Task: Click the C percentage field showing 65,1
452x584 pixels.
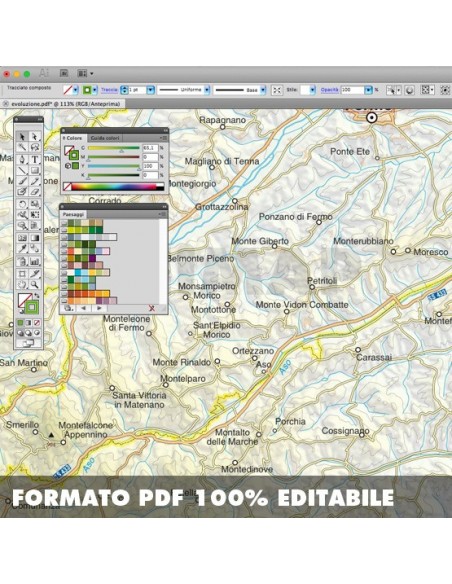Action: click(150, 148)
